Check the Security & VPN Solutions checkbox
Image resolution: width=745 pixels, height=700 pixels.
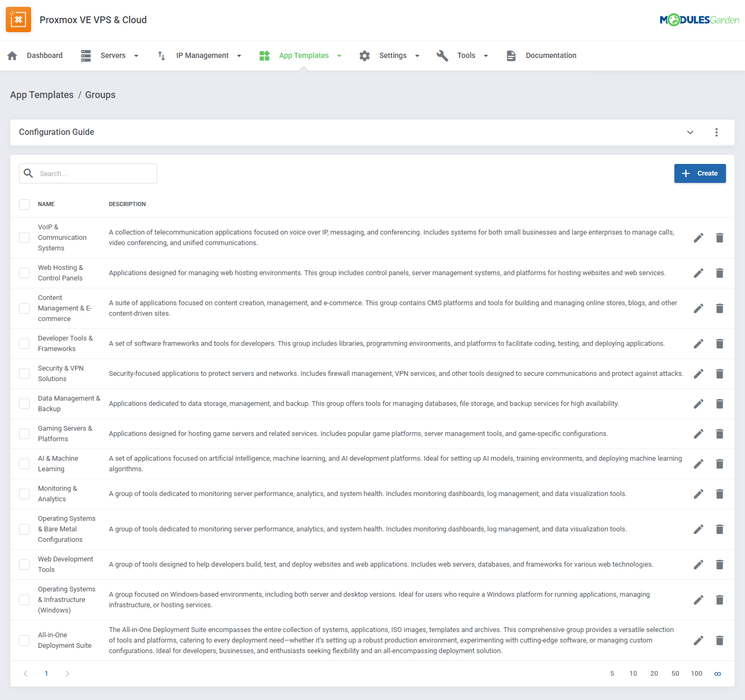pos(24,373)
